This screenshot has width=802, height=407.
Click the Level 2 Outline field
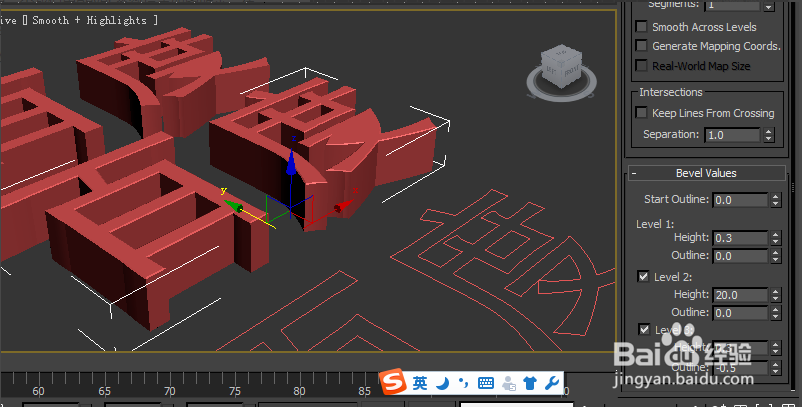coord(740,312)
